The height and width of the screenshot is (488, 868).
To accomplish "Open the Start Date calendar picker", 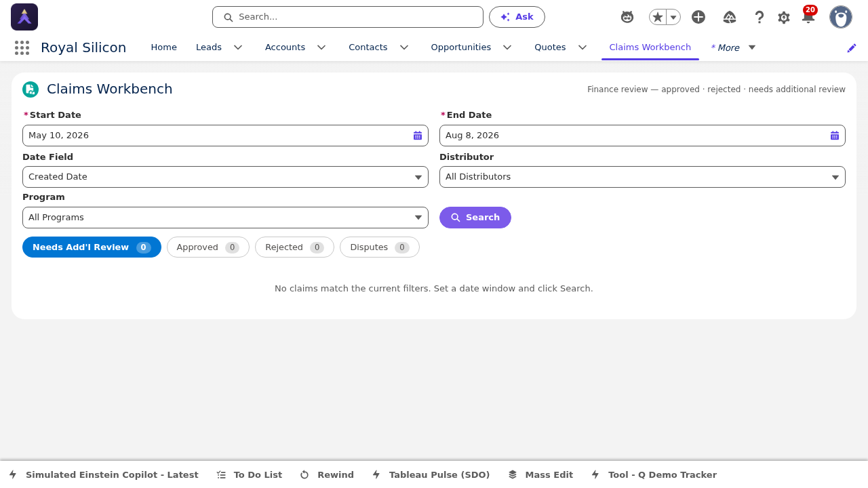I will [x=418, y=136].
